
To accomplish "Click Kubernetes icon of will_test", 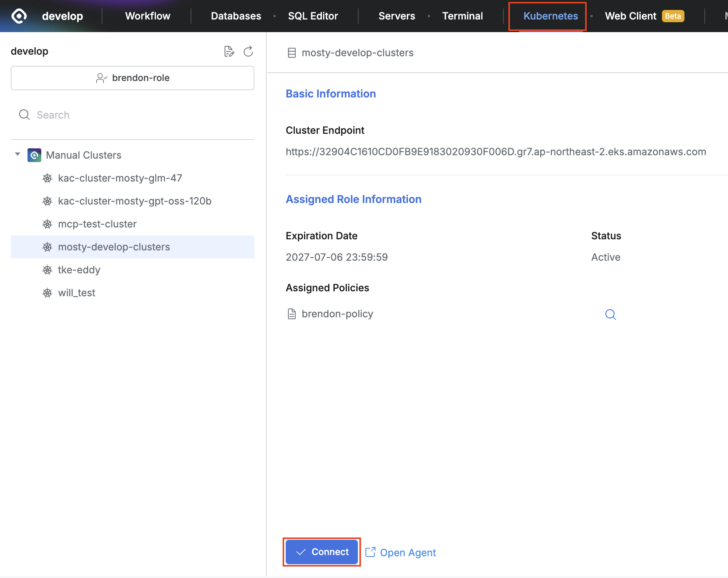I will tap(47, 293).
